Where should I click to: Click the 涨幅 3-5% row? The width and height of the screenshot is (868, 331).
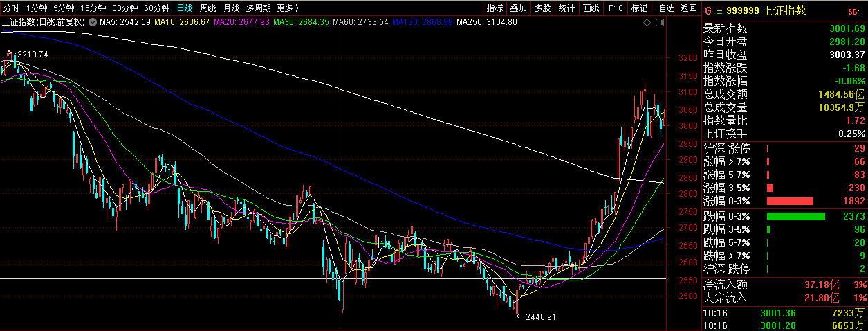click(784, 188)
